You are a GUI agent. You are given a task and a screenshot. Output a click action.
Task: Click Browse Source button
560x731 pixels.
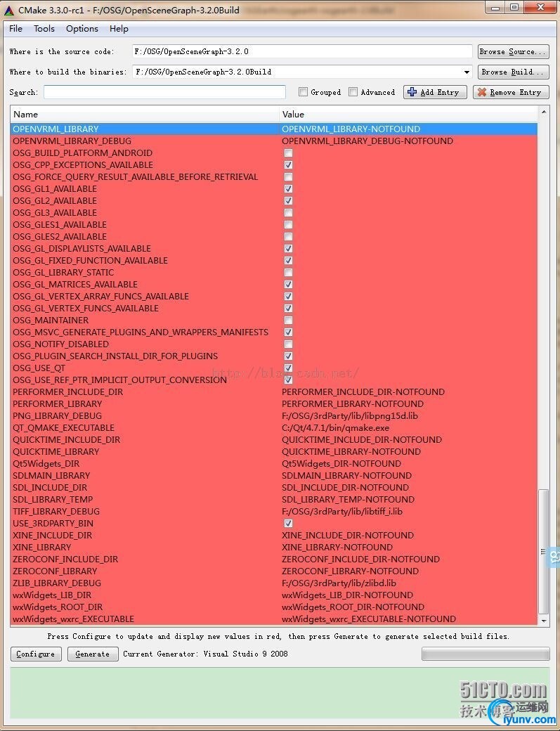pos(513,51)
